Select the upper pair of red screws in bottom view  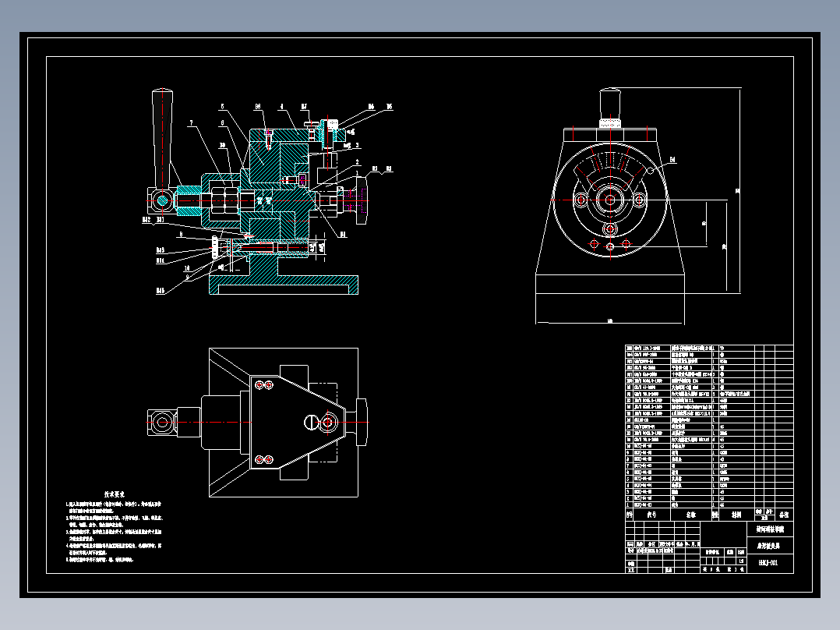click(264, 385)
